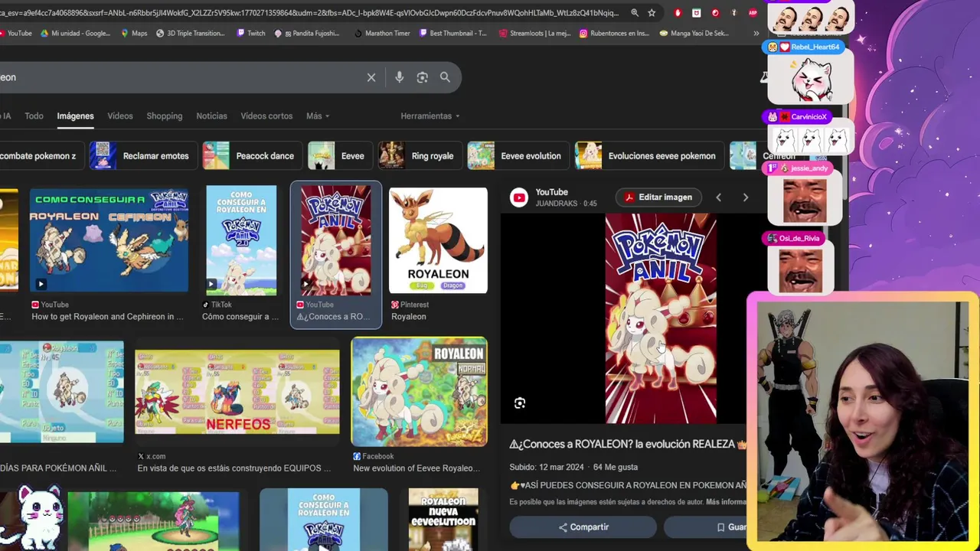The width and height of the screenshot is (980, 551).
Task: Open the Twitch bookmark
Action: pyautogui.click(x=251, y=34)
